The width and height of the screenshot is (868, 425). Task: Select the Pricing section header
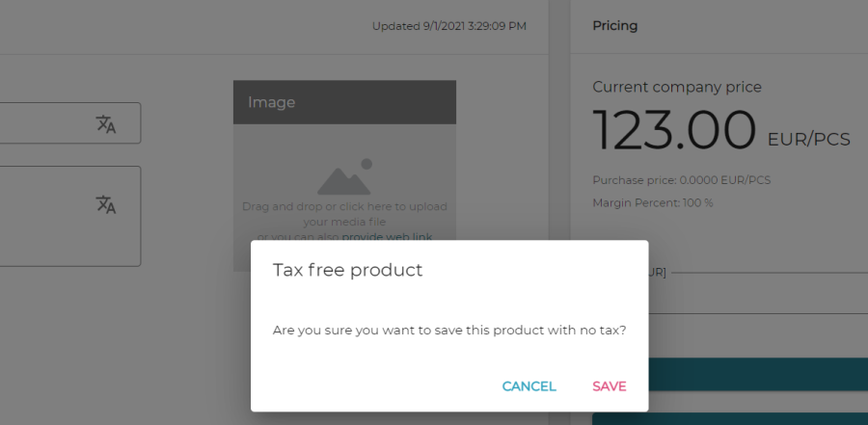coord(615,26)
